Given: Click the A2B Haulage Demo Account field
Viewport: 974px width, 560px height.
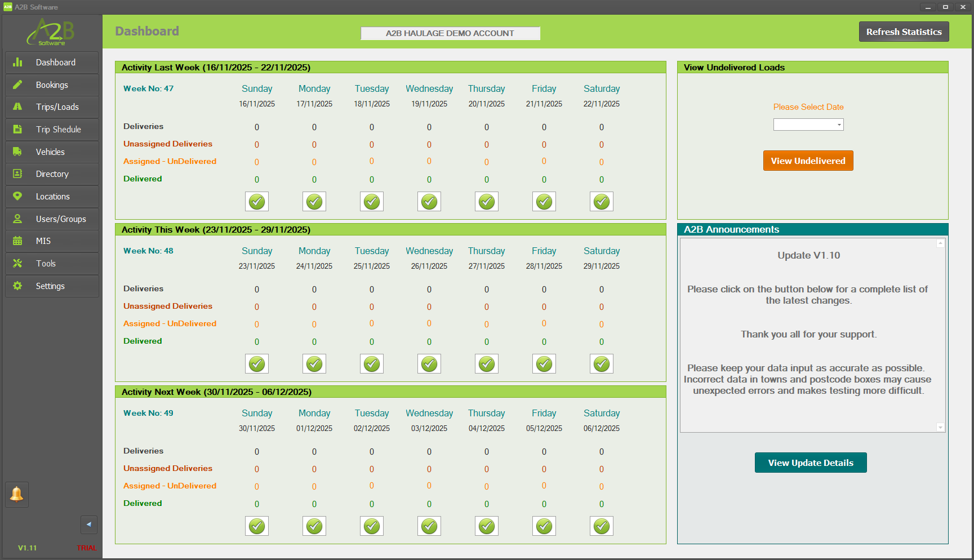Looking at the screenshot, I should (x=450, y=33).
